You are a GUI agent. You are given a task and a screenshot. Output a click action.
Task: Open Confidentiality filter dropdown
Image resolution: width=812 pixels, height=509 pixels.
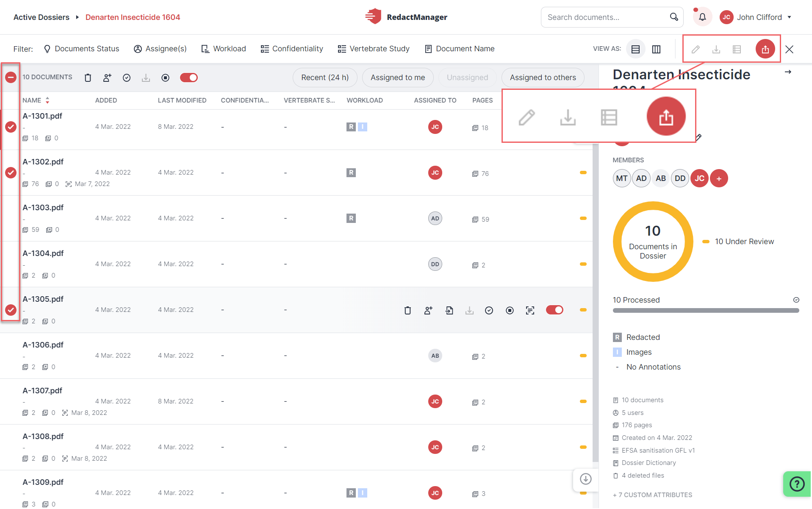(292, 49)
